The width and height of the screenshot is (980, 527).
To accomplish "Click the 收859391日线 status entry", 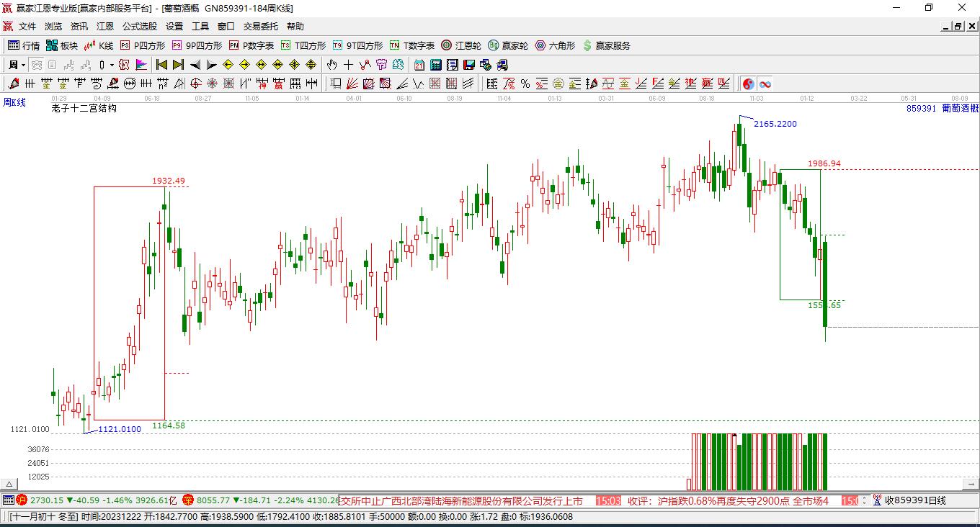I will click(x=915, y=500).
